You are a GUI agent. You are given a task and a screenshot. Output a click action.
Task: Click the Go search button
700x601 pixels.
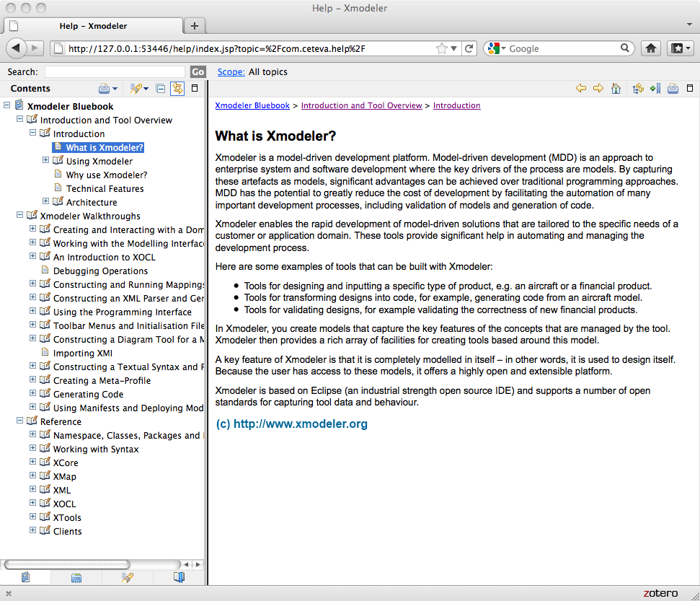coord(198,72)
